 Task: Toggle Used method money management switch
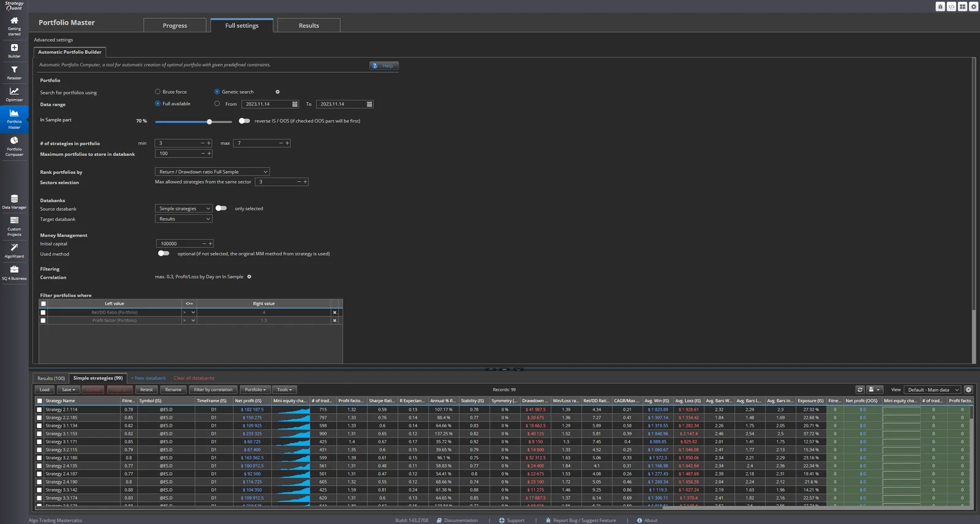pyautogui.click(x=164, y=253)
